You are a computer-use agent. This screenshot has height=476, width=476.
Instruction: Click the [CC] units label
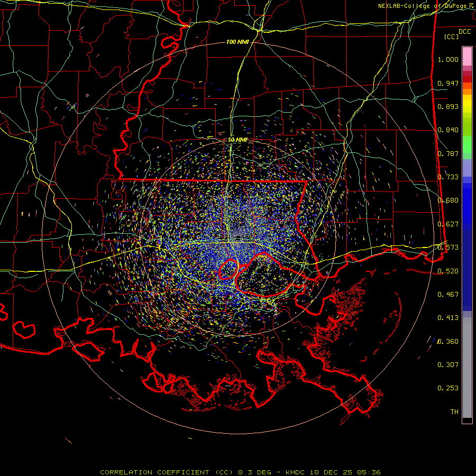[x=452, y=36]
